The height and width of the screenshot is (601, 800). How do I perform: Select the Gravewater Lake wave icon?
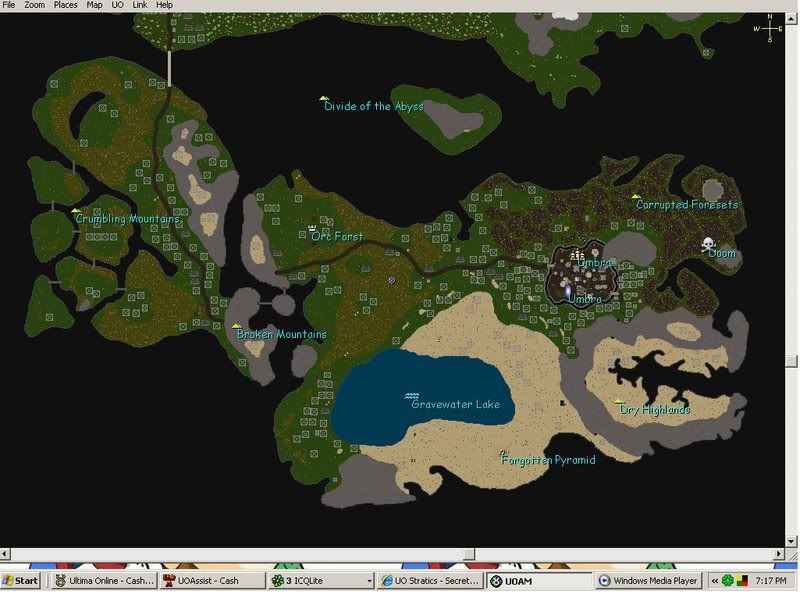tap(412, 395)
